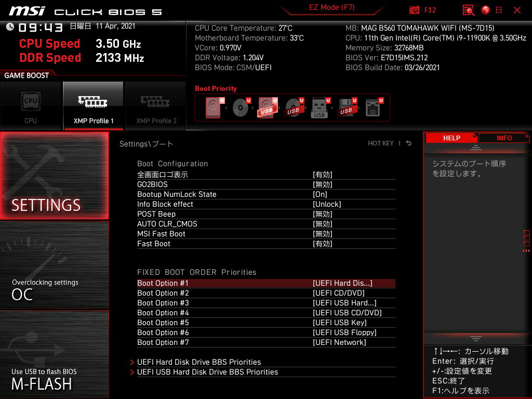Close the BIOS with the X button
Viewport: 532px width, 399px height.
[517, 10]
